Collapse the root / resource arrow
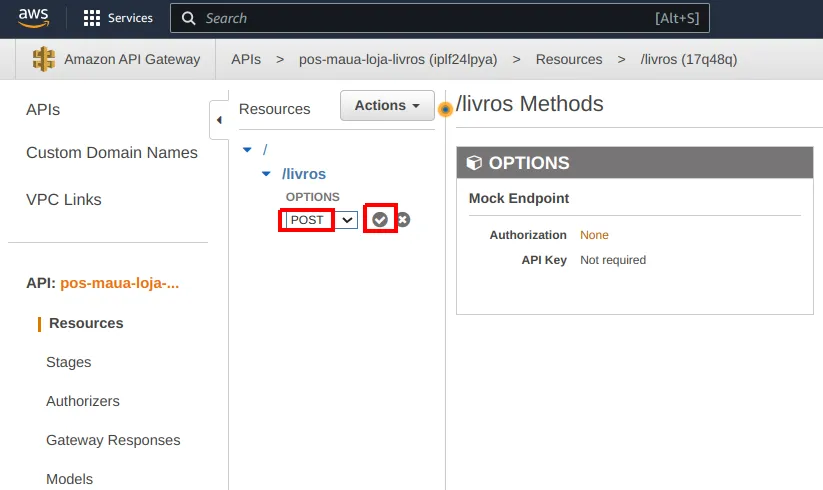 (x=247, y=150)
